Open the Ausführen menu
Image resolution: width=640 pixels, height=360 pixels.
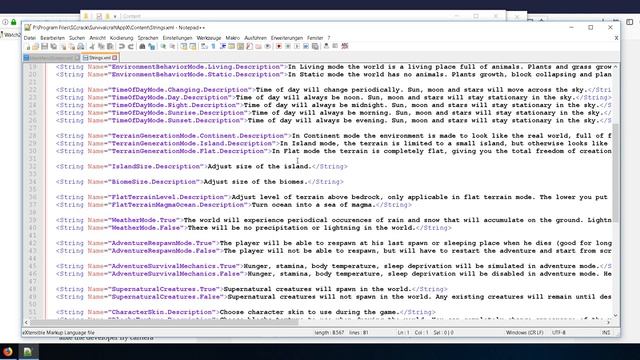point(255,38)
